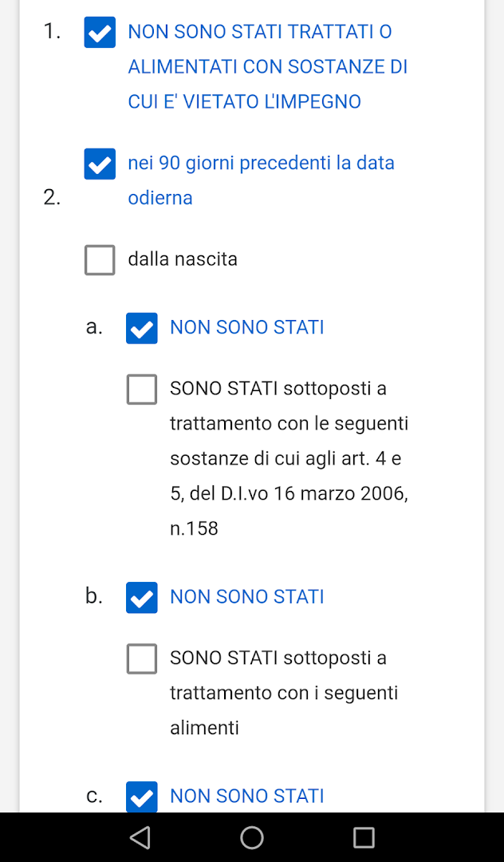This screenshot has height=862, width=504.
Task: Enable the 'dalla nascita' checkbox
Action: point(99,259)
